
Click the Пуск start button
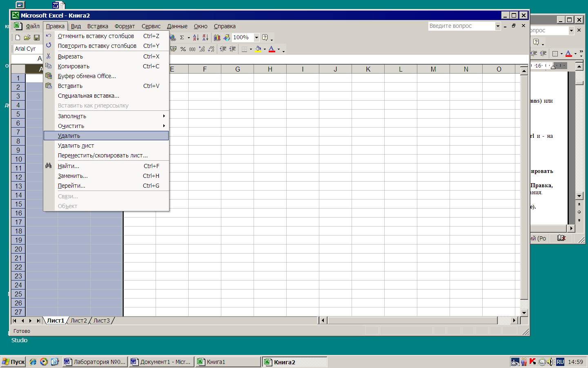pyautogui.click(x=13, y=362)
